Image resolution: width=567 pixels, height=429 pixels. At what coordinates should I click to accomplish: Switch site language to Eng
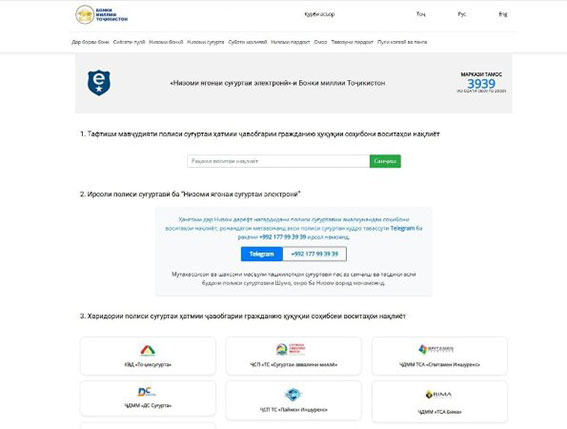coord(503,14)
